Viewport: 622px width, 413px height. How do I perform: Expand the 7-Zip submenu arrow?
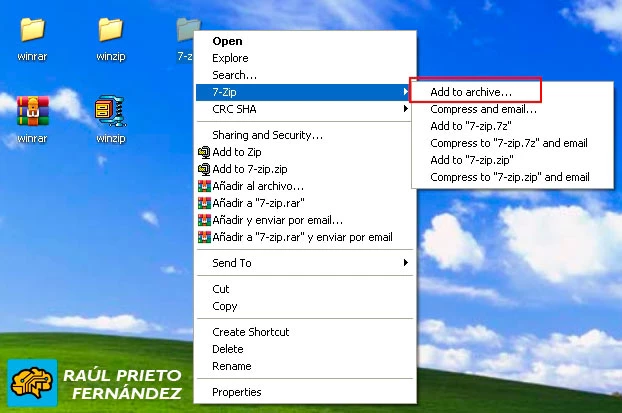405,92
